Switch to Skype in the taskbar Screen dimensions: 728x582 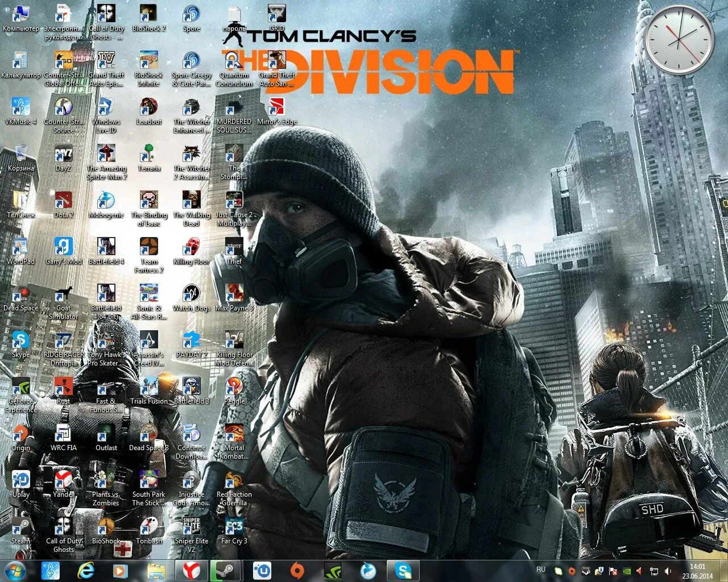(x=403, y=570)
